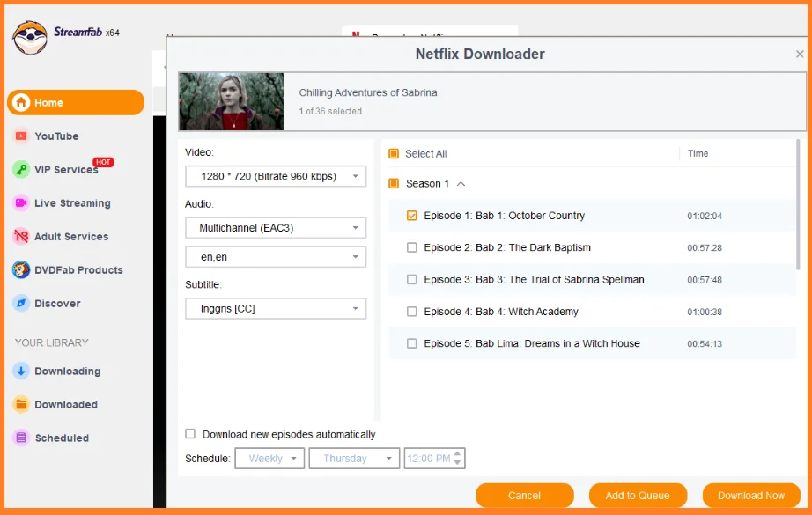Enable Download new episodes automatically

tap(190, 434)
